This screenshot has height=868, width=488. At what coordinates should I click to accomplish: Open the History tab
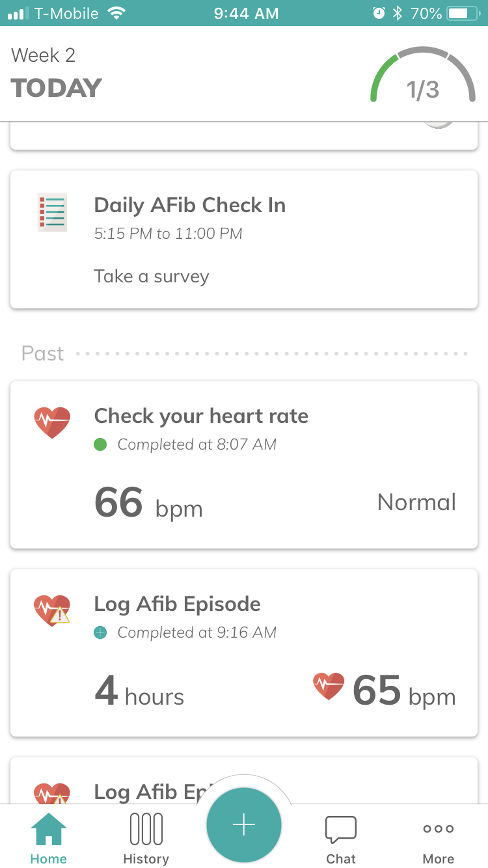[x=146, y=830]
